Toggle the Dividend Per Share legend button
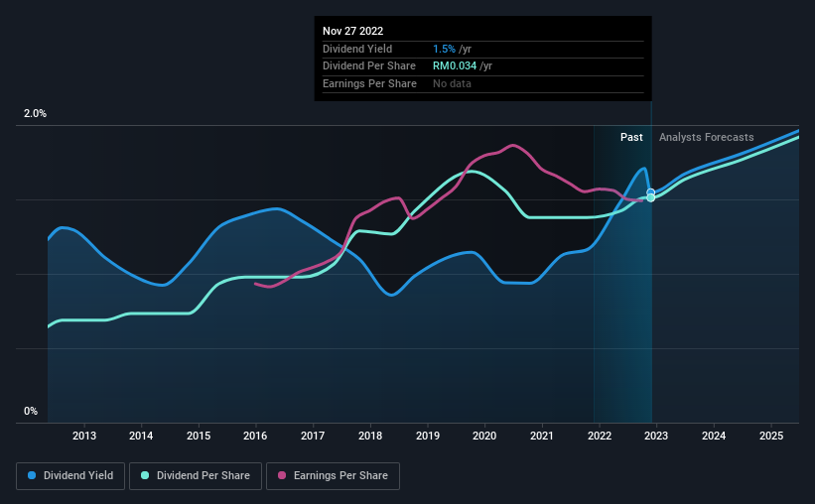 pyautogui.click(x=196, y=476)
